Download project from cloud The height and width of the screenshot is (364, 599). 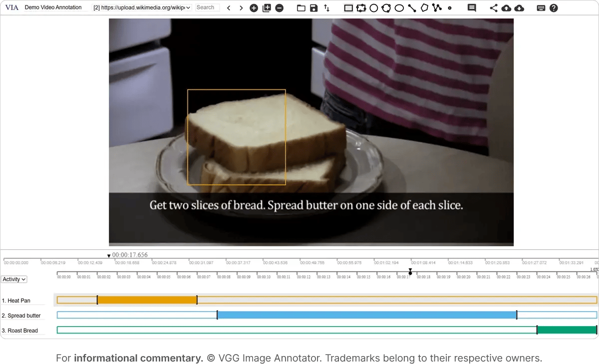point(518,7)
